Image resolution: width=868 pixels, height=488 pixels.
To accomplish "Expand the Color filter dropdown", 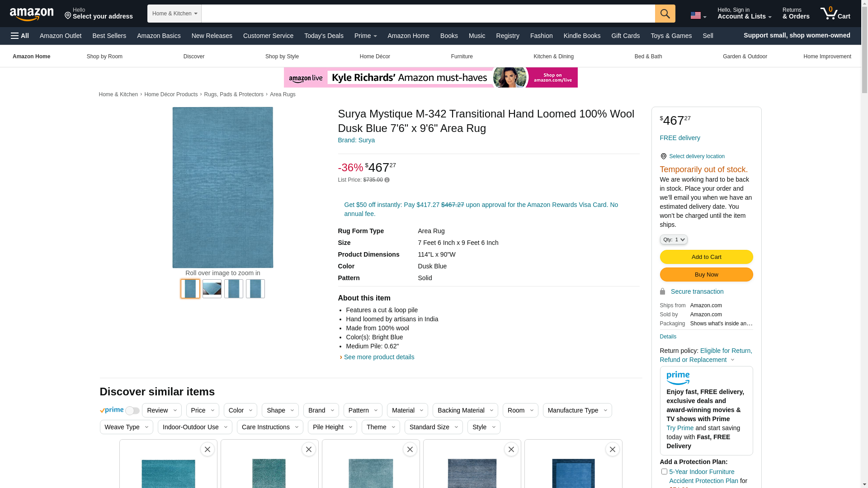I will (240, 410).
